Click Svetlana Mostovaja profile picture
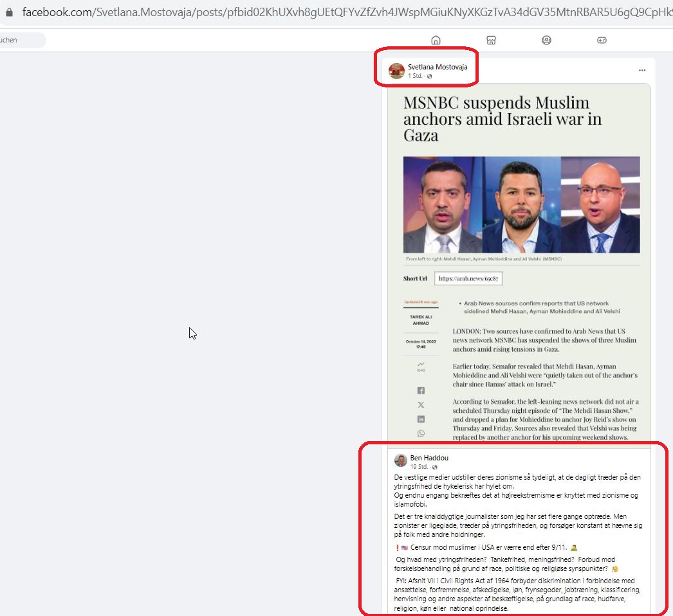Image resolution: width=673 pixels, height=616 pixels. (x=396, y=71)
